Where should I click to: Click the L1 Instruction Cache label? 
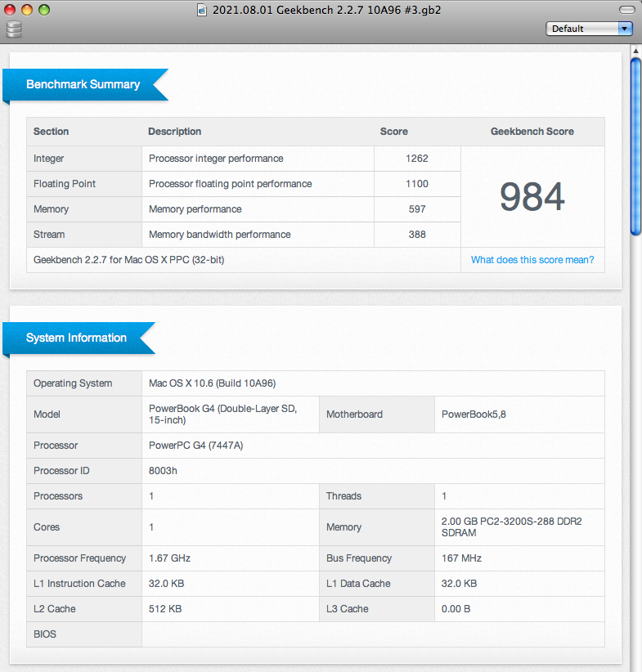pyautogui.click(x=79, y=583)
